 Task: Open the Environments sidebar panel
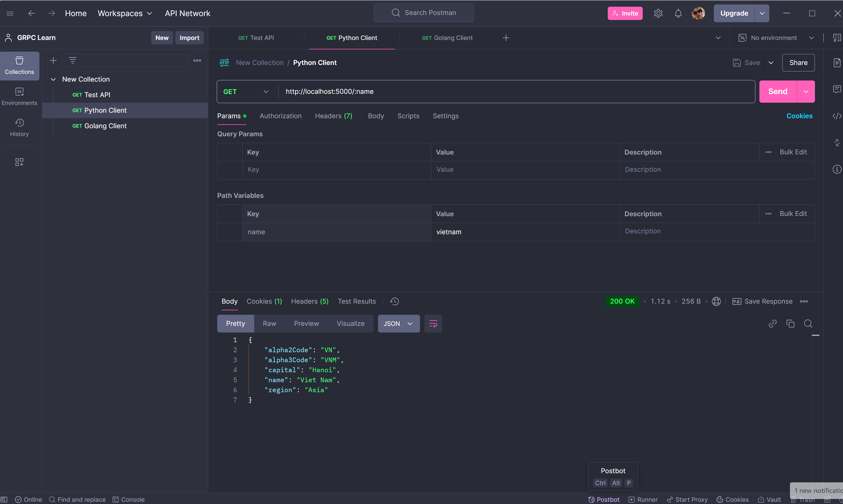coord(19,97)
